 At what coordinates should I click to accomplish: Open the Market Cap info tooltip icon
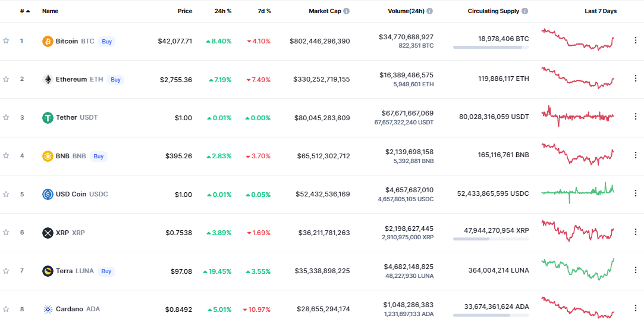(347, 11)
